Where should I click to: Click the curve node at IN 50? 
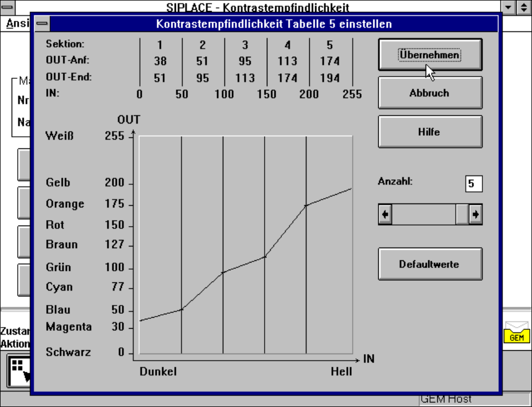(181, 309)
